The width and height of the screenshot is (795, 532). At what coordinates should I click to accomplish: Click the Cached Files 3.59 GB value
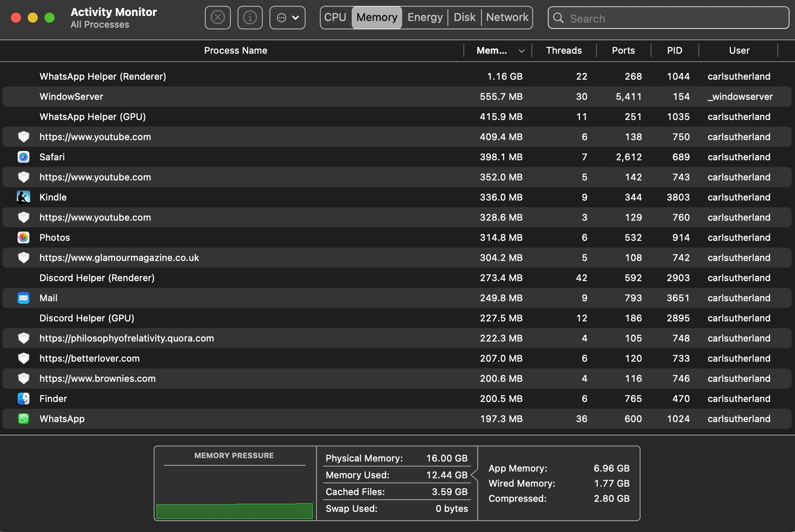tap(450, 492)
